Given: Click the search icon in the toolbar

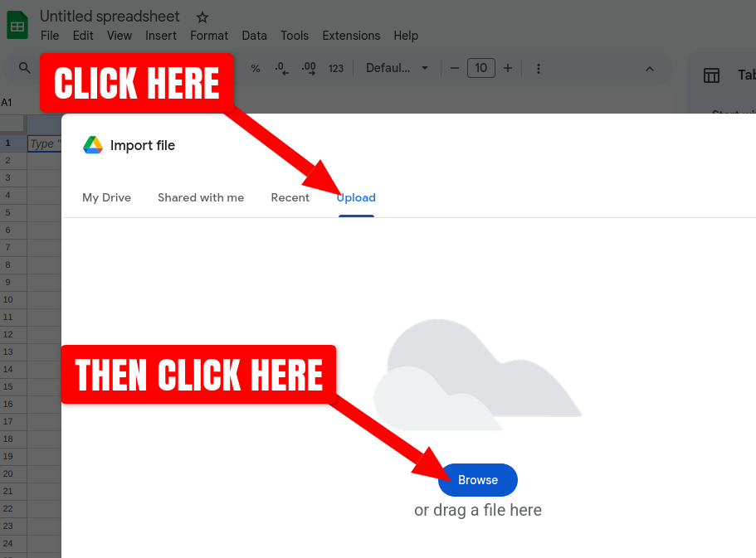Looking at the screenshot, I should [24, 68].
